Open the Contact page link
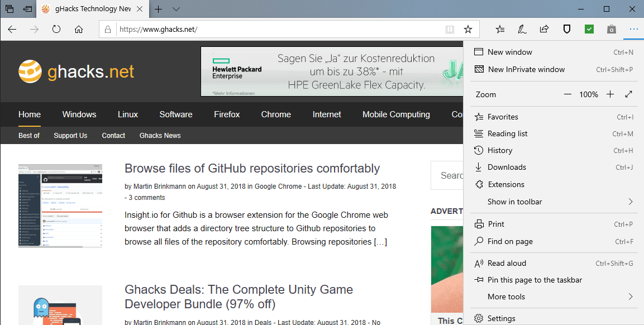644x325 pixels. pos(113,136)
